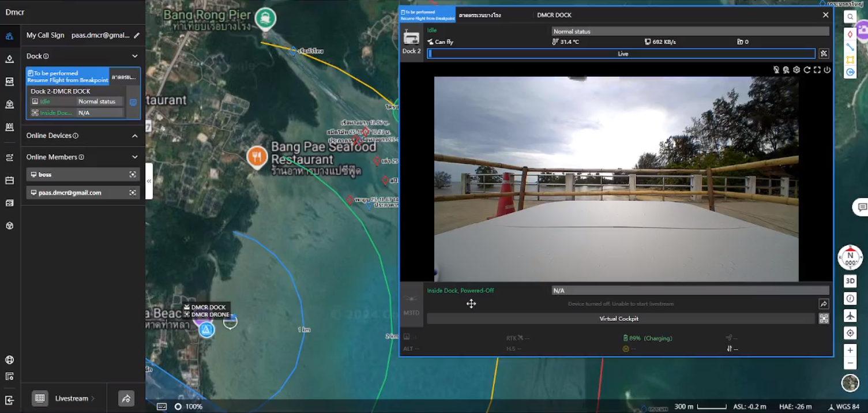Center map on my location target button
The image size is (868, 413).
tap(850, 333)
